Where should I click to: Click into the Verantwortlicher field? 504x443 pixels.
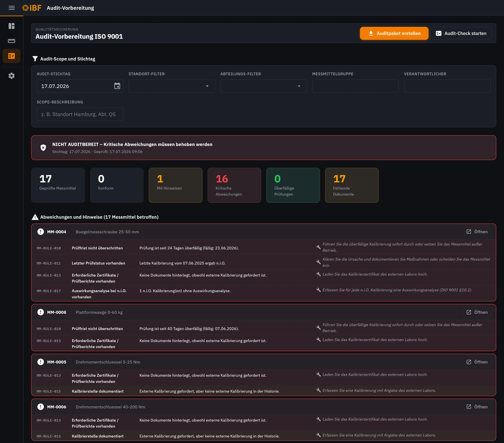point(447,86)
